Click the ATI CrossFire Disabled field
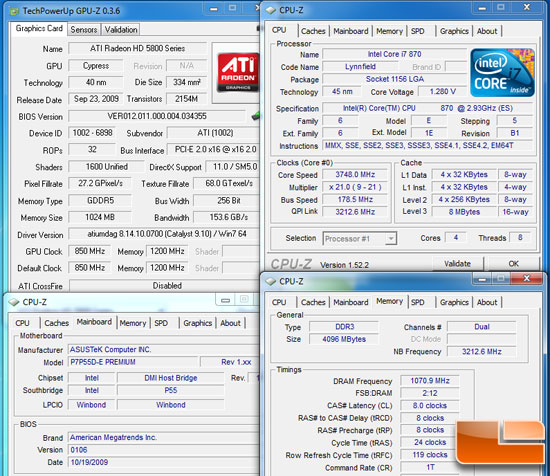The image size is (550, 476). pos(165,286)
